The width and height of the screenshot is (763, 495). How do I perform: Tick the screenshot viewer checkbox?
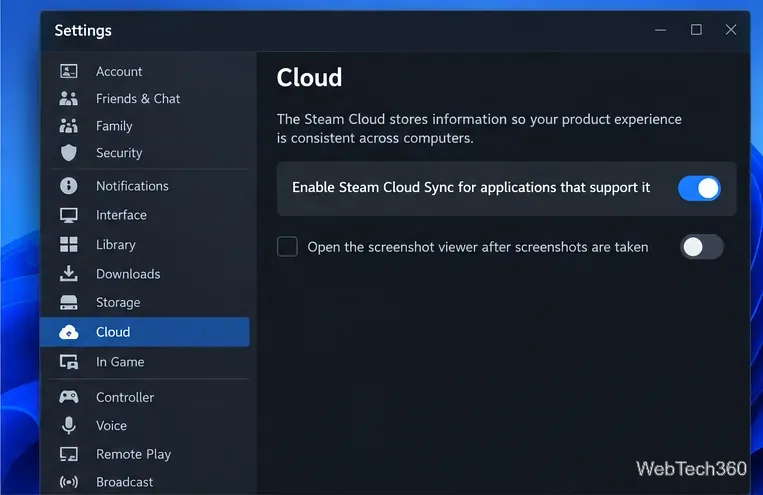tap(287, 246)
